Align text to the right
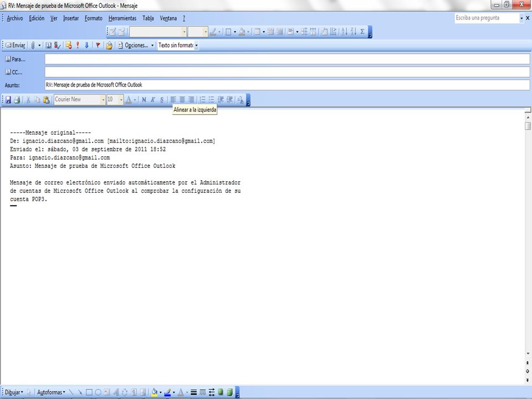This screenshot has width=532, height=399. (191, 99)
